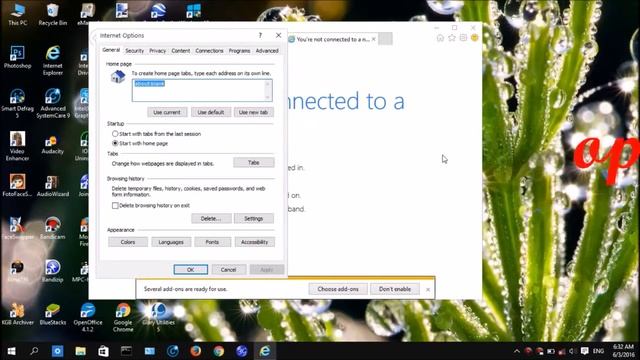The height and width of the screenshot is (360, 640).
Task: Open the Accessibility button
Action: 254,242
